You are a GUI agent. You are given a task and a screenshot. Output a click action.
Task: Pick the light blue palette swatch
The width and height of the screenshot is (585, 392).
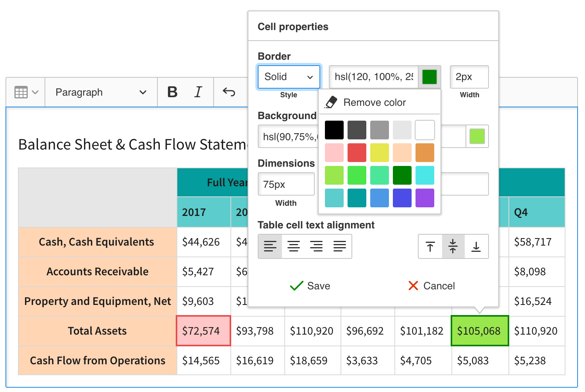point(380,198)
